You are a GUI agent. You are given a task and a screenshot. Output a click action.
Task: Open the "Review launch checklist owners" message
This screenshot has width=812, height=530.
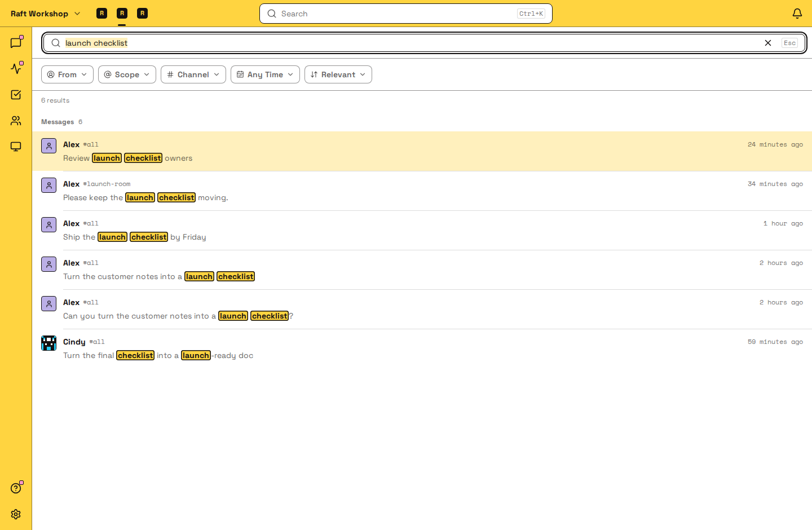pos(422,152)
